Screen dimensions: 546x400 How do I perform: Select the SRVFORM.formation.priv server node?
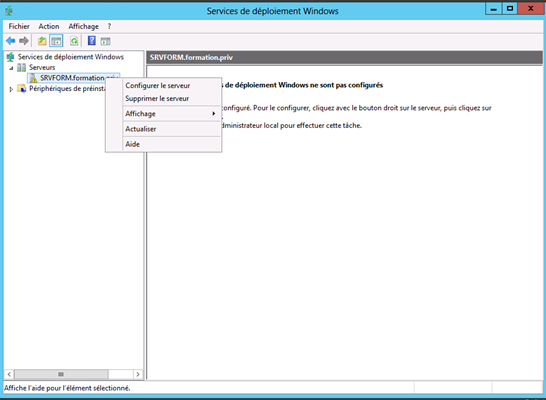(x=72, y=78)
